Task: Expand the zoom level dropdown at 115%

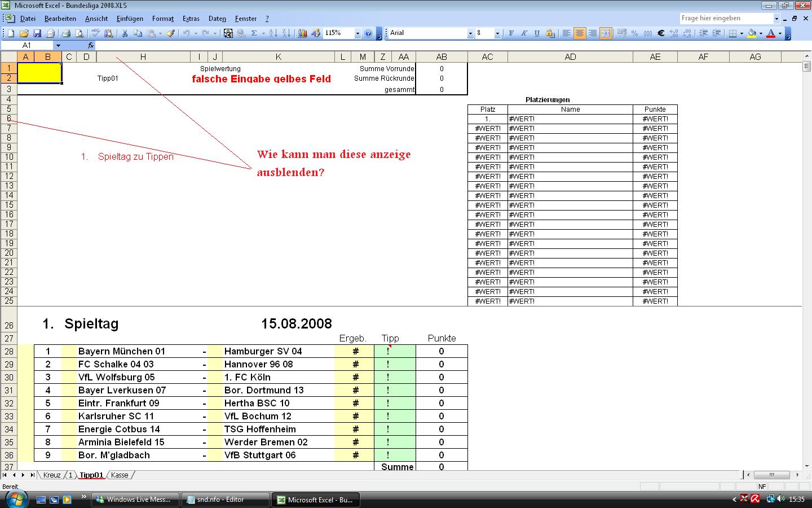Action: [358, 33]
